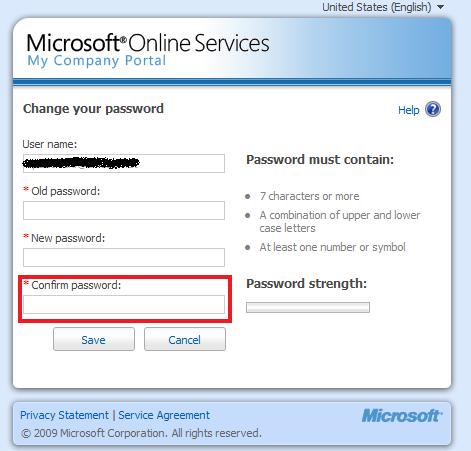Click the Microsoft logo in the footer
Screen dimensions: 471x451
402,416
